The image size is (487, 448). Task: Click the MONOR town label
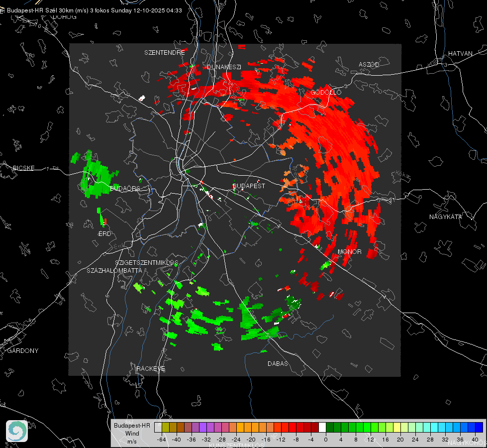[349, 252]
